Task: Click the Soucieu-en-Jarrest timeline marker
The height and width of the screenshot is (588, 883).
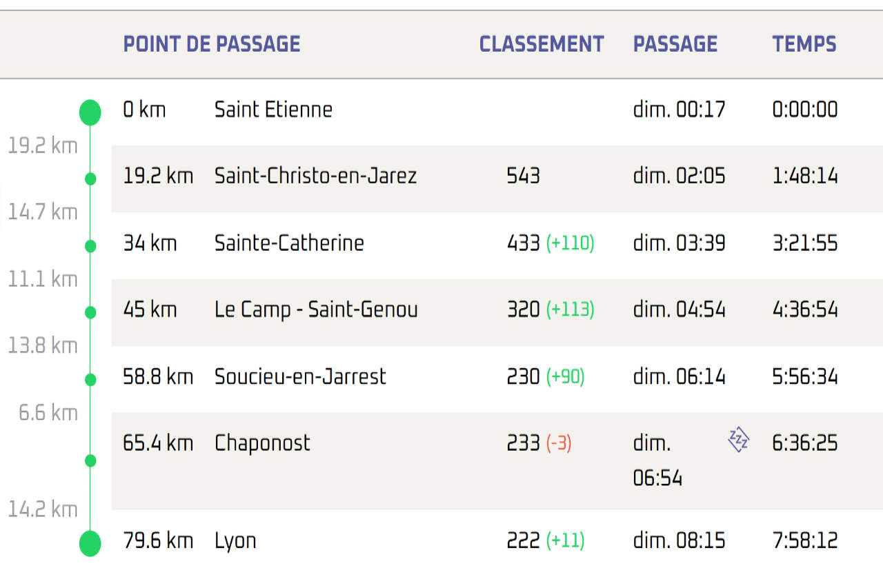Action: tap(90, 379)
